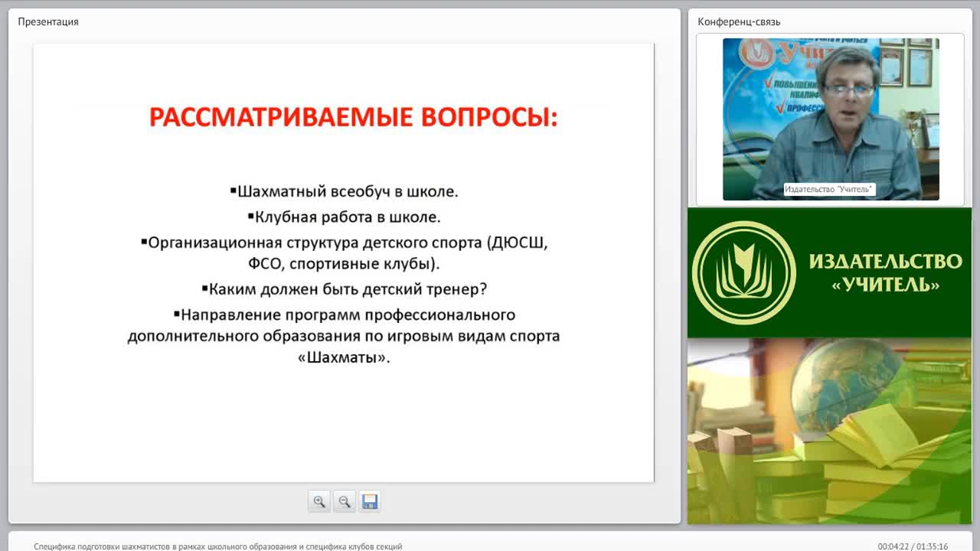
Task: Click the globe and books image
Action: point(829,431)
